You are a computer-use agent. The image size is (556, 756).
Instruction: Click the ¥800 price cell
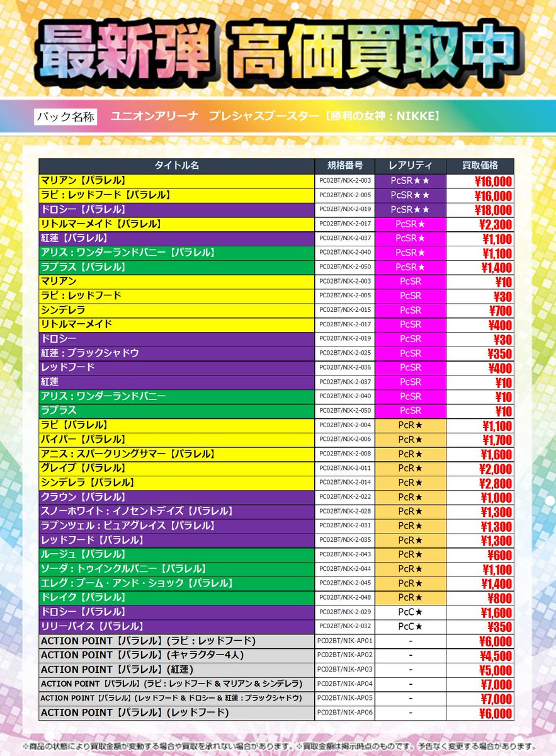(480, 599)
